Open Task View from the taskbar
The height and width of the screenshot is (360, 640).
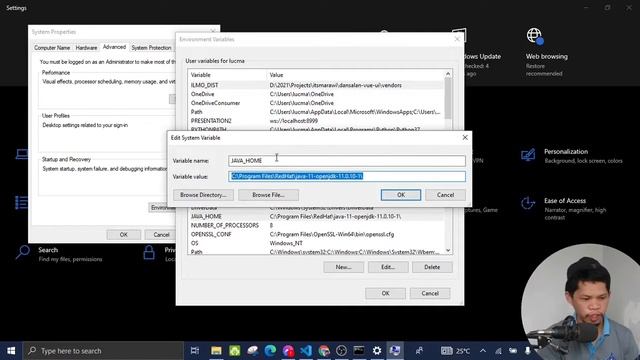[x=195, y=351]
